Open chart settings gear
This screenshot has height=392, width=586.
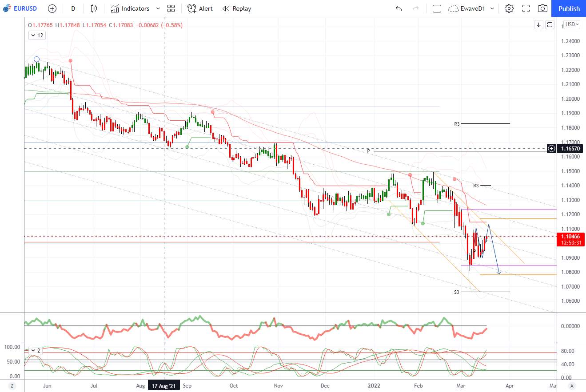(x=509, y=8)
